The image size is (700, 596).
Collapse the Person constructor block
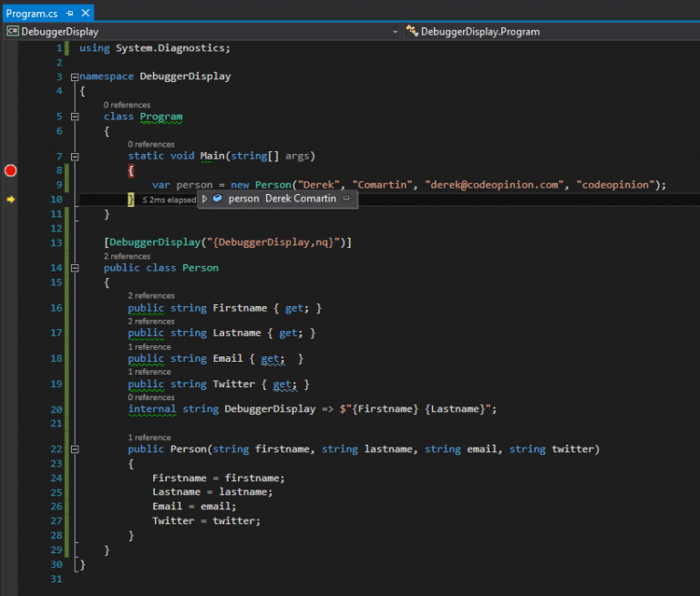[x=74, y=449]
